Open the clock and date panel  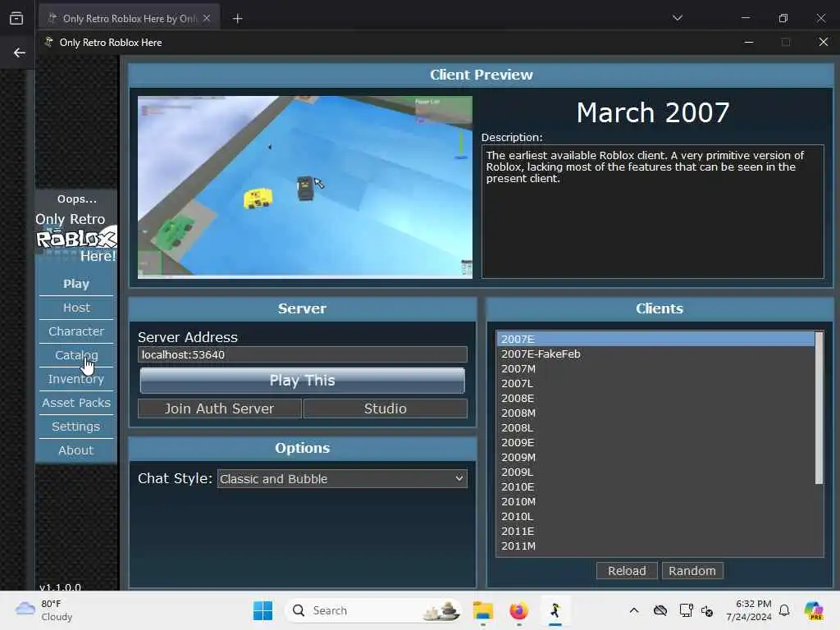(748, 610)
